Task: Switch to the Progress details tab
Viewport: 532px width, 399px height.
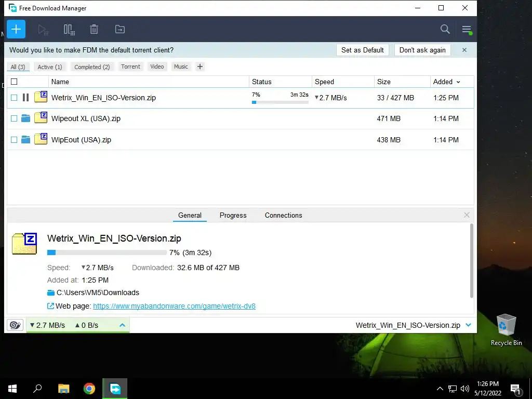Action: [233, 215]
